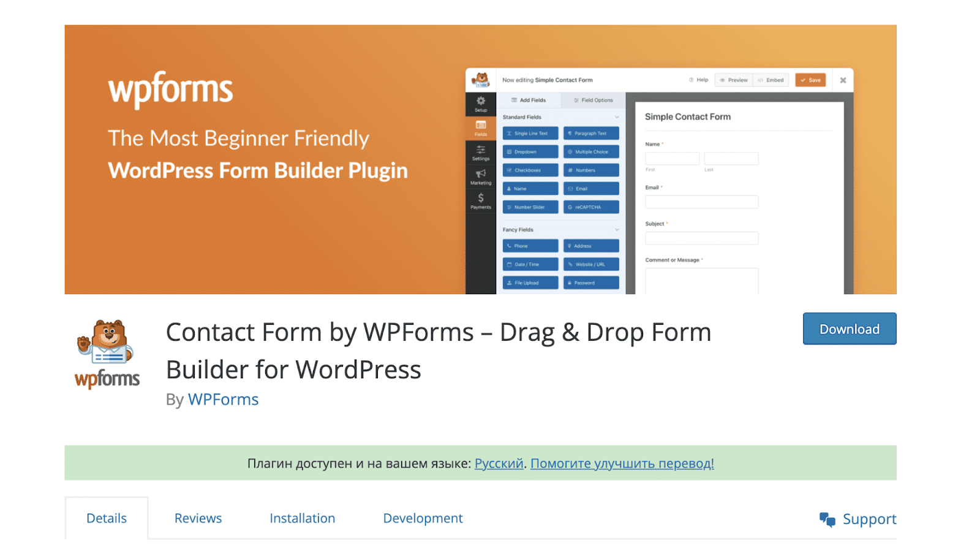This screenshot has height=557, width=980.
Task: Add a Date / Time field
Action: point(530,264)
